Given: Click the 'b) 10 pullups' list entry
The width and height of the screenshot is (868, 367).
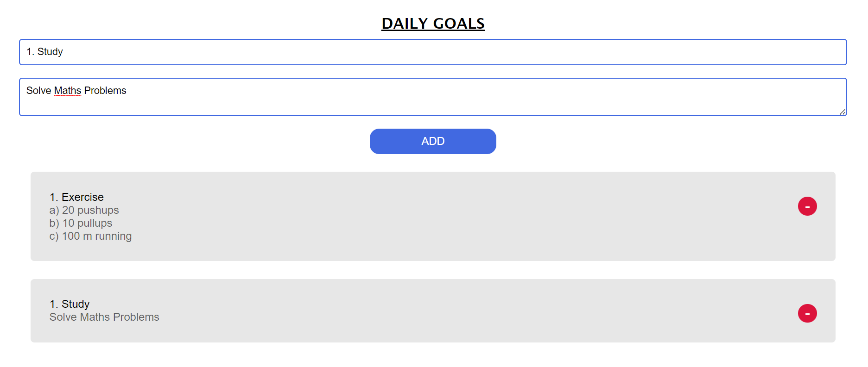Looking at the screenshot, I should tap(80, 223).
